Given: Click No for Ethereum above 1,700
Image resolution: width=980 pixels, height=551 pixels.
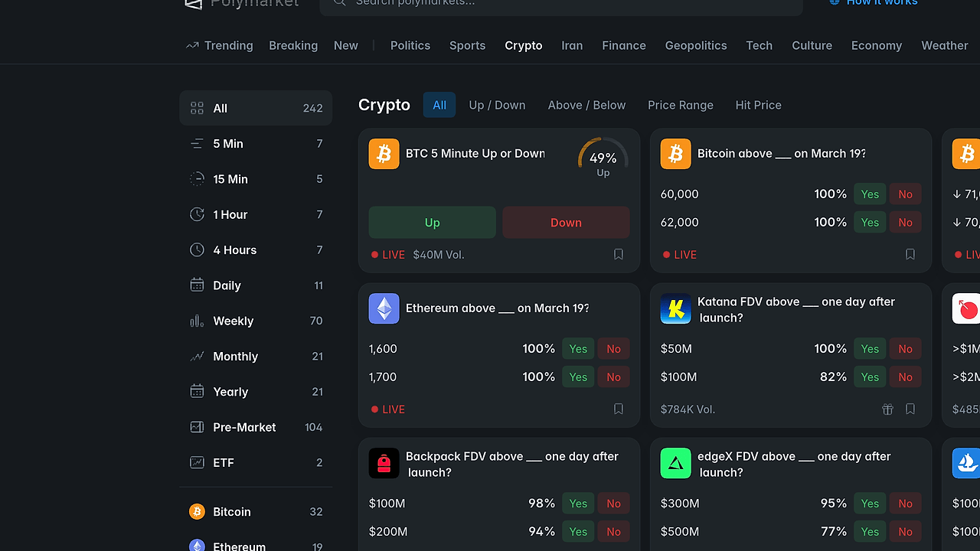Looking at the screenshot, I should click(x=614, y=377).
